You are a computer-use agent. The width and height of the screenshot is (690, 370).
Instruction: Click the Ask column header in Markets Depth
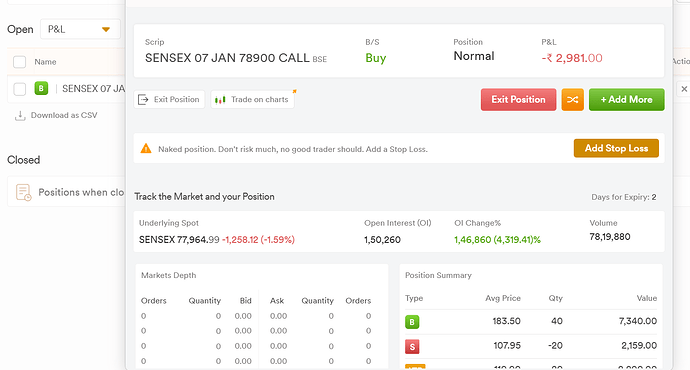click(x=277, y=301)
